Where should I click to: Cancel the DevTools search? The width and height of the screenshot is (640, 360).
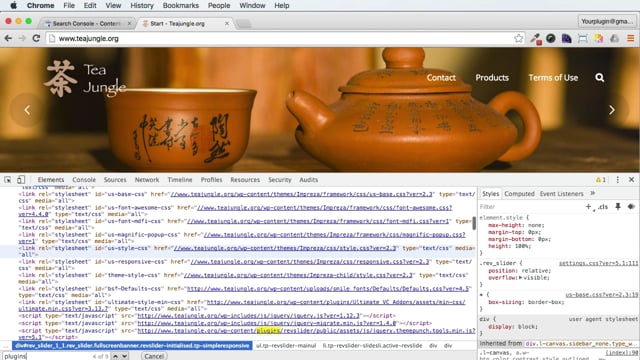point(154,356)
